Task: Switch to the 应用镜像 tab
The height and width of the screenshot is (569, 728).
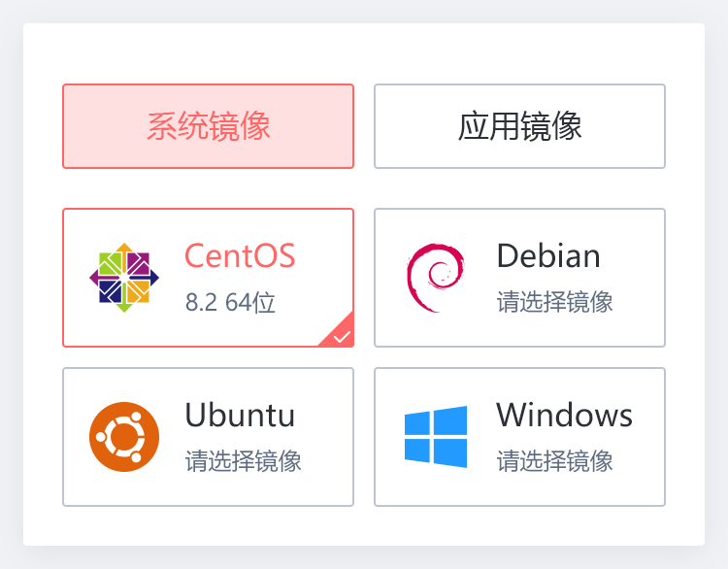Action: click(x=519, y=126)
